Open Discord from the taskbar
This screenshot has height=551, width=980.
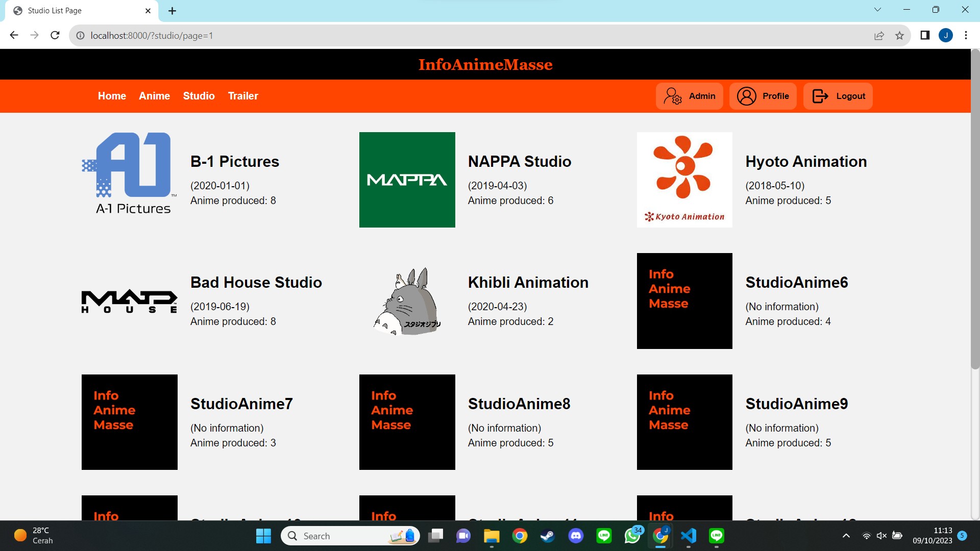click(x=576, y=536)
